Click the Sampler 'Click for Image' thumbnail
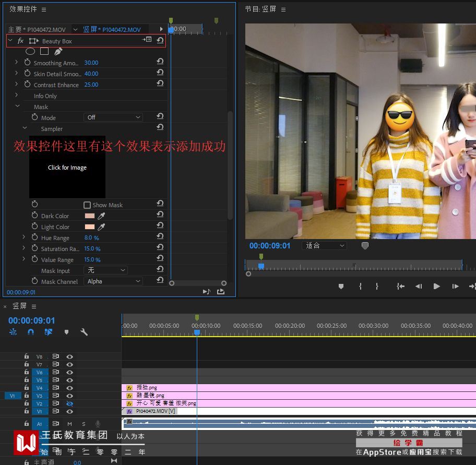The image size is (476, 465). (67, 167)
